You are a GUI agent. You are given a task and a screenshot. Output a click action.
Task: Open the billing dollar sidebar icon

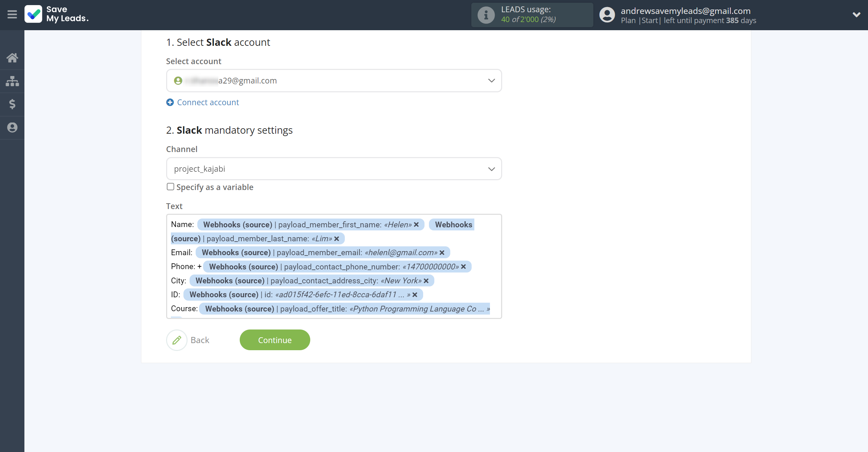coord(12,104)
